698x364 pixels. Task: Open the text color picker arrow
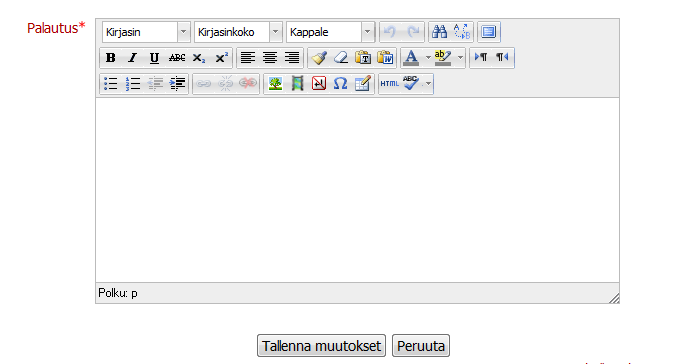[x=428, y=58]
